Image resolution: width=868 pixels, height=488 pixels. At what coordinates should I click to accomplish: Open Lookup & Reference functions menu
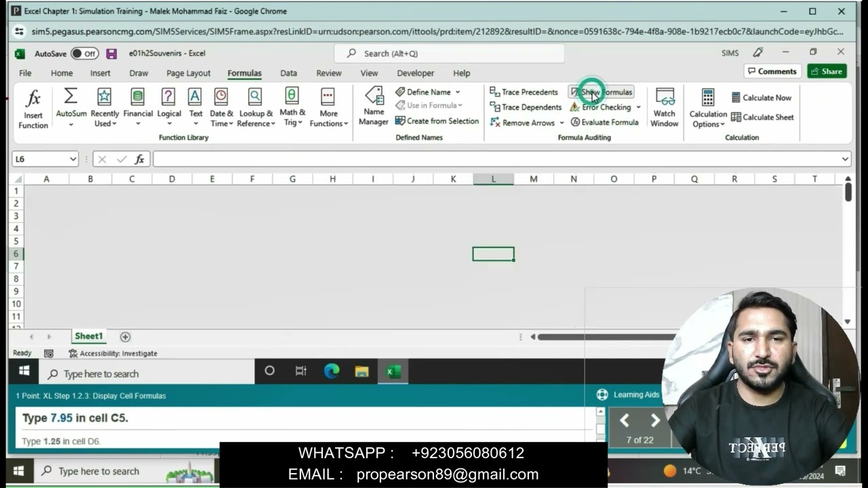click(256, 108)
